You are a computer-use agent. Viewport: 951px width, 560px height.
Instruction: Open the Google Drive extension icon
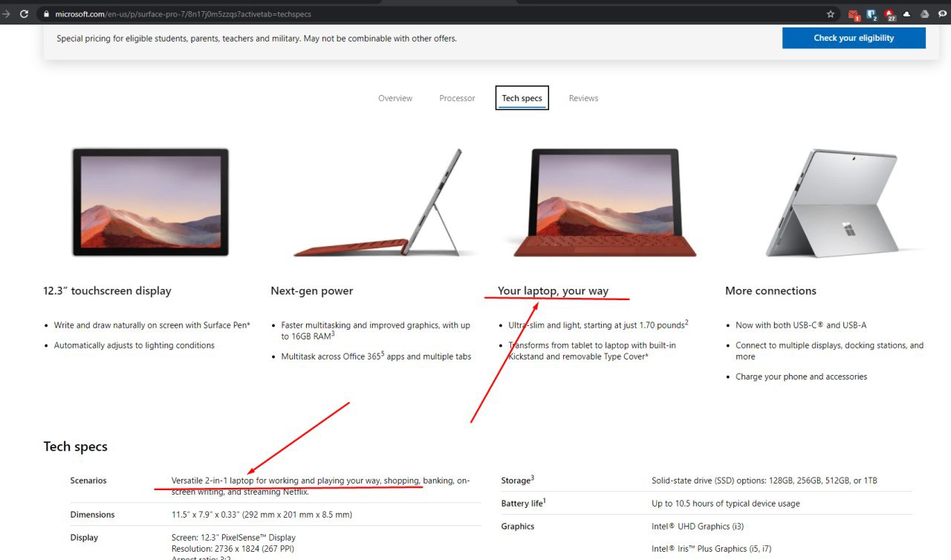coord(925,14)
